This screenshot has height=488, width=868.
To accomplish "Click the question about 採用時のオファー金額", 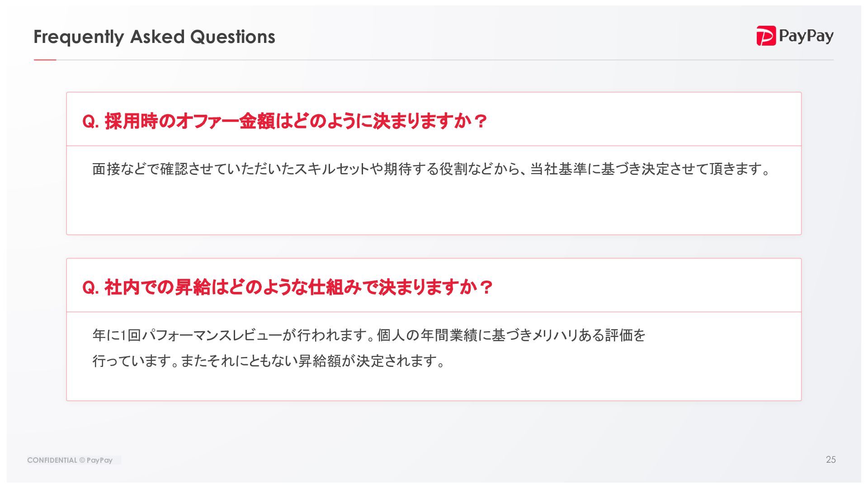I will click(x=284, y=121).
